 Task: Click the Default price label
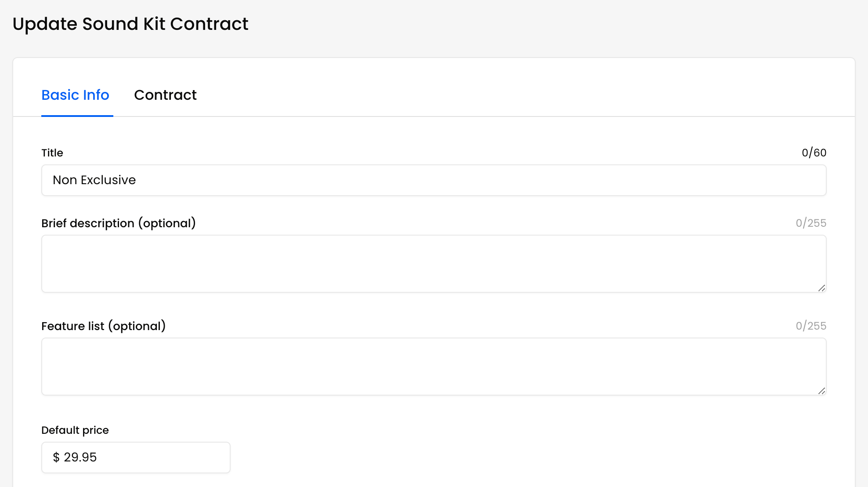pyautogui.click(x=75, y=430)
